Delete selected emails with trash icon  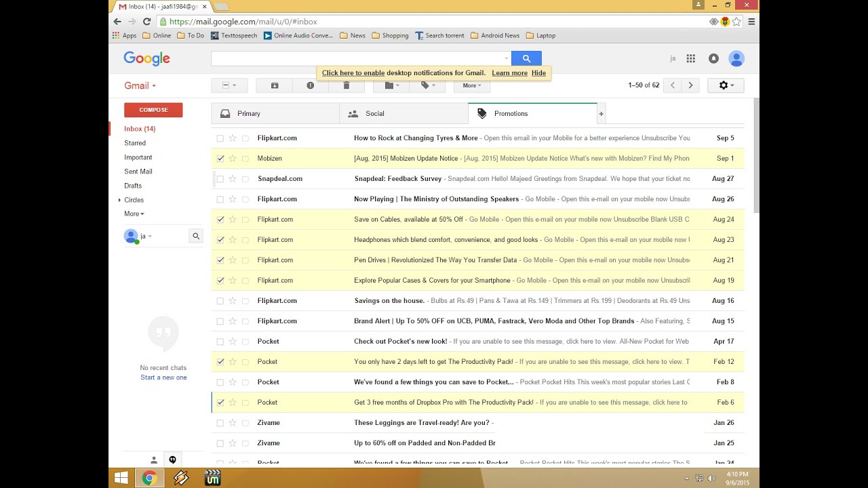click(347, 85)
